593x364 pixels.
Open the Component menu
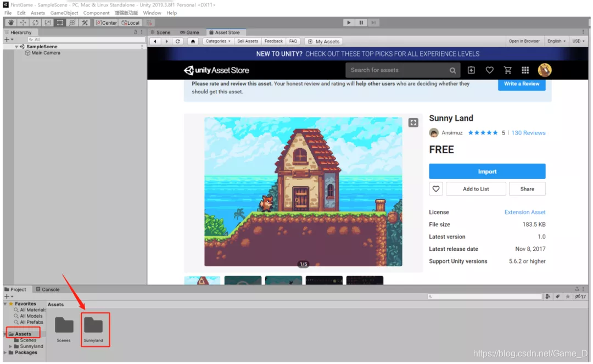click(96, 13)
